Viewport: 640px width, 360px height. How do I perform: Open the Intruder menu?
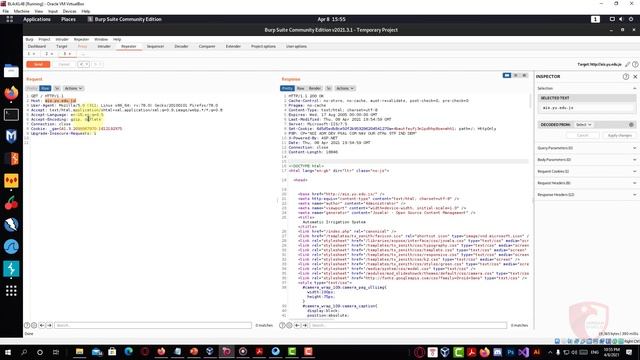pos(62,40)
